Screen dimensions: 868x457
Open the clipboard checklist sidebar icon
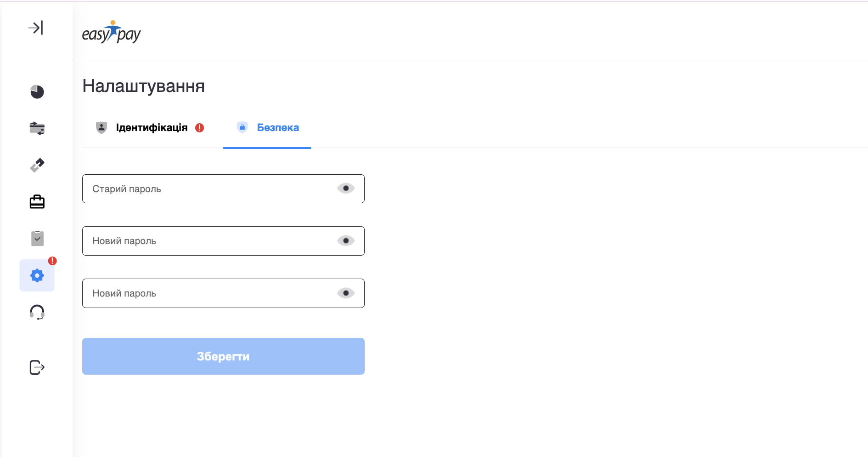pyautogui.click(x=37, y=239)
